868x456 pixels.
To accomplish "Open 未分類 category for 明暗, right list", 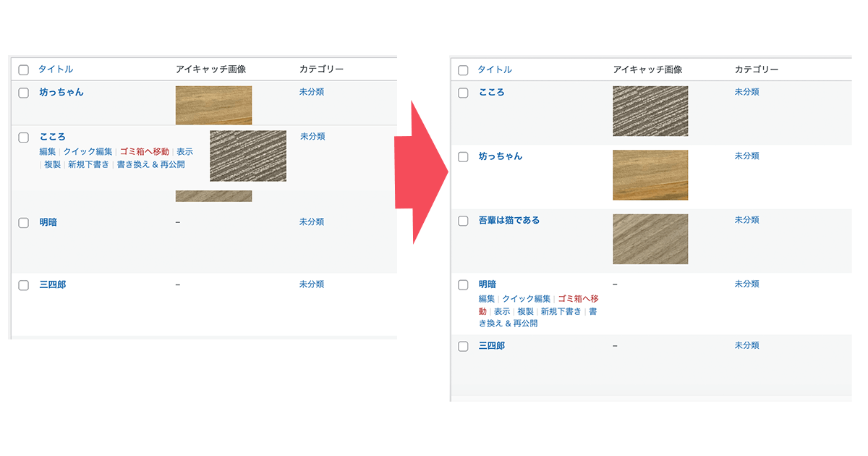I will pyautogui.click(x=747, y=284).
